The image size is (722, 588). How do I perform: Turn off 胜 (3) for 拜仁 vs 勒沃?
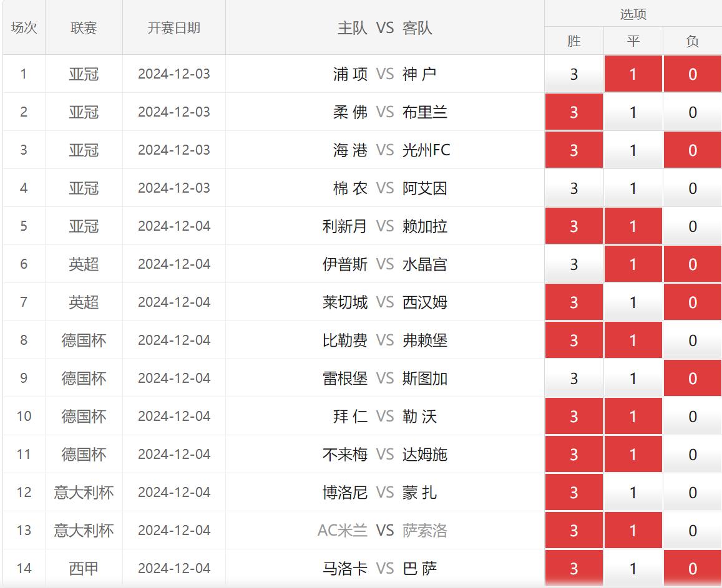(x=573, y=417)
